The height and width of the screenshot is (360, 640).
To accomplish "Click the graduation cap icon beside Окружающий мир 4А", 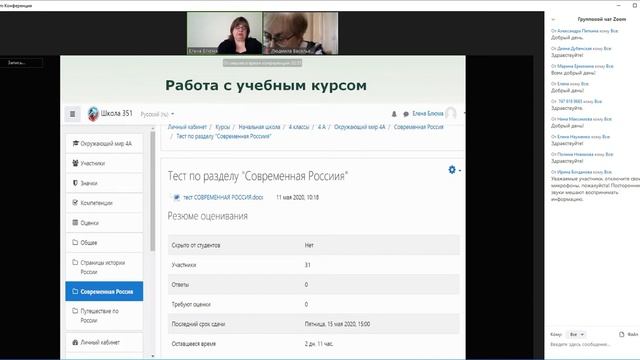I will [x=75, y=143].
